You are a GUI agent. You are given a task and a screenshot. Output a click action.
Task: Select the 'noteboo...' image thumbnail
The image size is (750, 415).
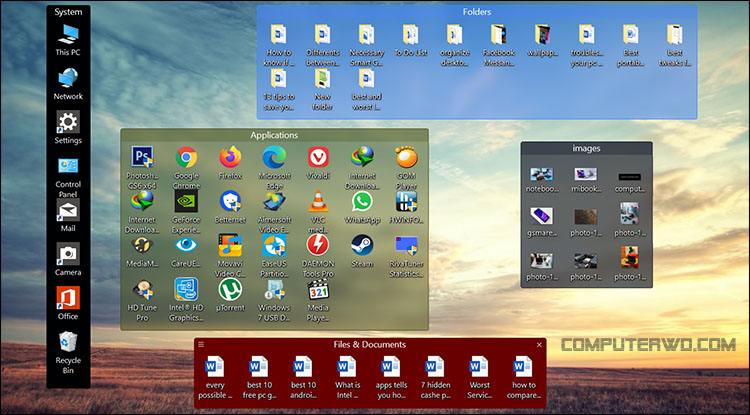pyautogui.click(x=542, y=174)
